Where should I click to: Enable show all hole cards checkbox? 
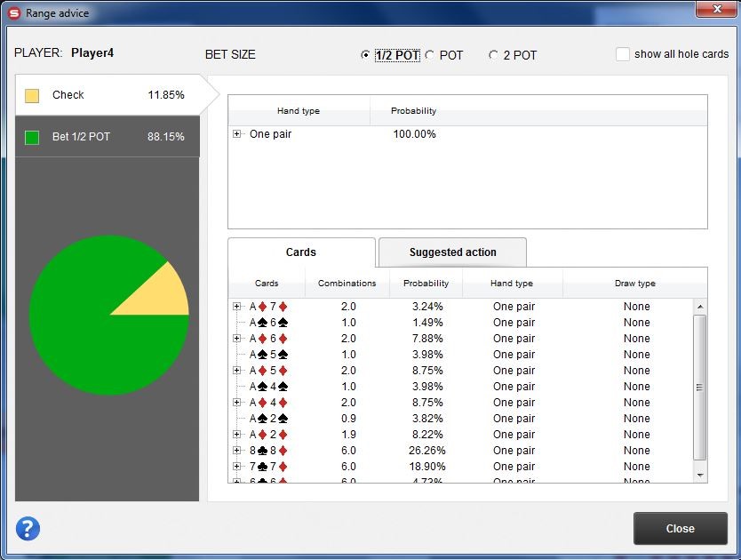pyautogui.click(x=623, y=54)
